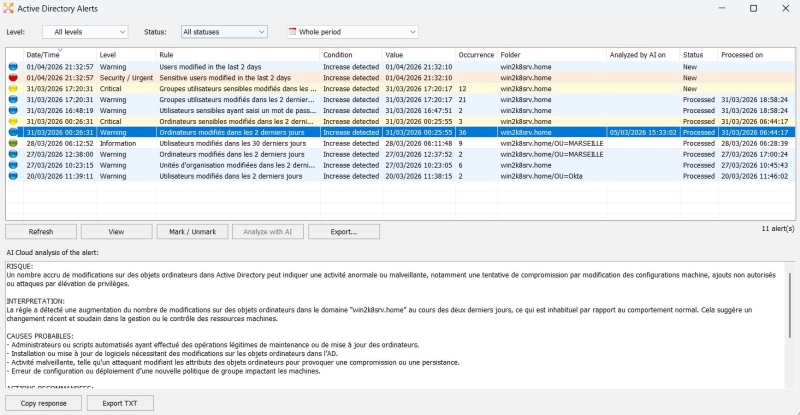
Task: Open the Level filter dropdown
Action: (89, 32)
